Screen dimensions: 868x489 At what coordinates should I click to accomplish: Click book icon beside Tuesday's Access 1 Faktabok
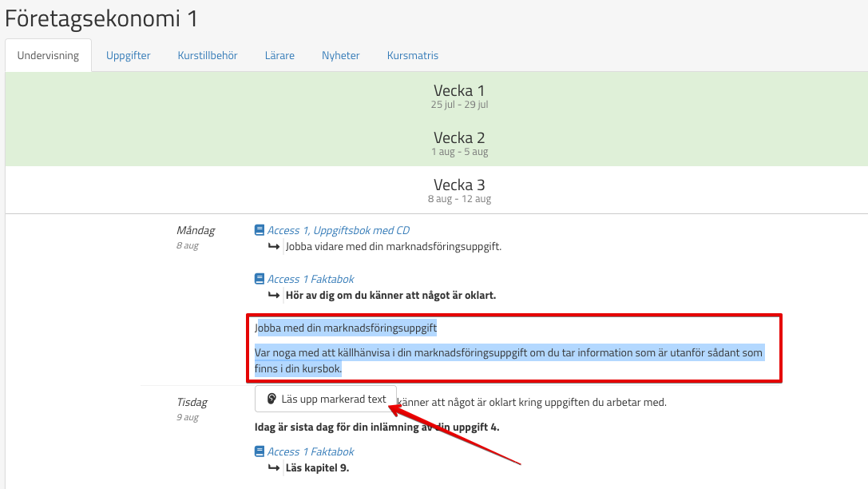point(259,451)
